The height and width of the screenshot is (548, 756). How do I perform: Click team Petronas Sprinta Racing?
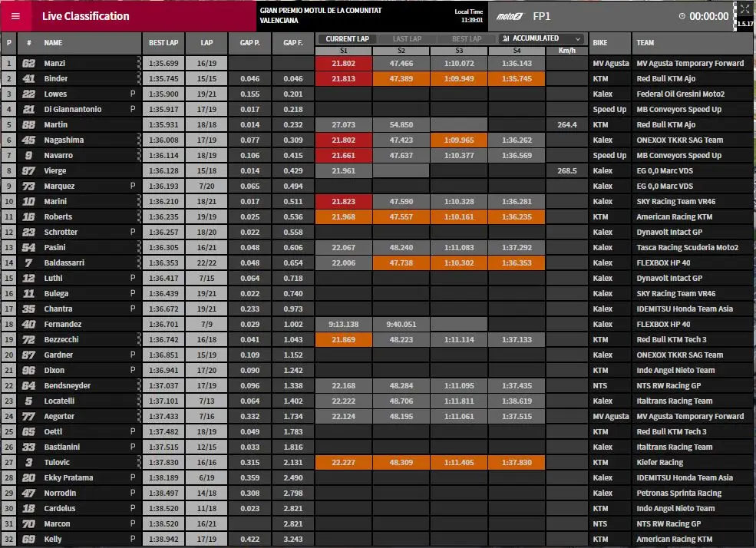tap(678, 493)
